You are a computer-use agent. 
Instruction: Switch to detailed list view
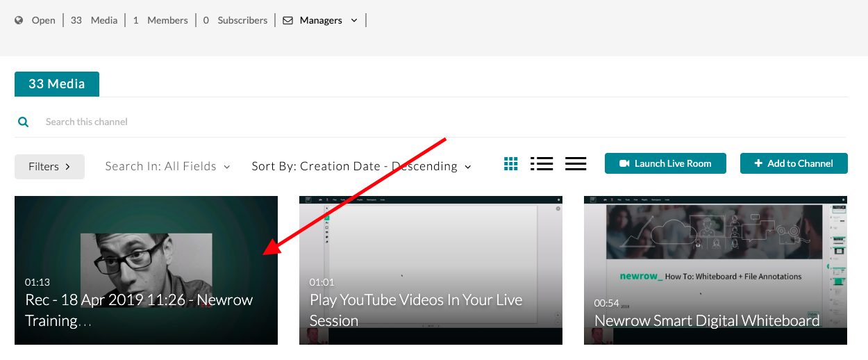click(542, 164)
